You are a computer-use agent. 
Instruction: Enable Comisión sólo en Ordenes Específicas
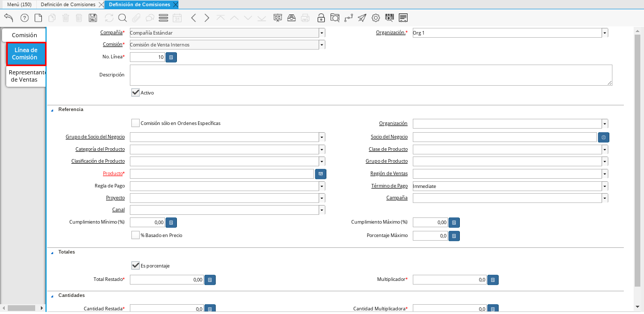click(136, 123)
